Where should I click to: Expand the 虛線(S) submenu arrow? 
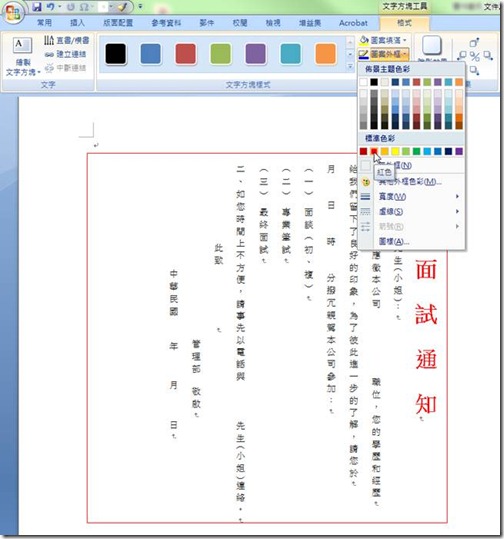tap(457, 211)
